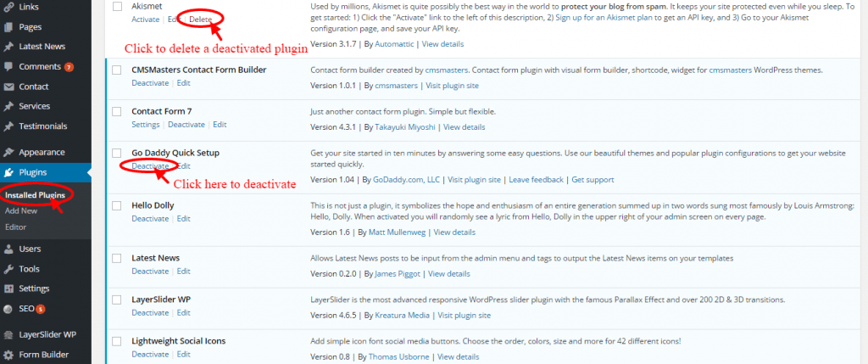The height and width of the screenshot is (364, 868).
Task: Open Matt Mullenweg author link
Action: [x=398, y=232]
